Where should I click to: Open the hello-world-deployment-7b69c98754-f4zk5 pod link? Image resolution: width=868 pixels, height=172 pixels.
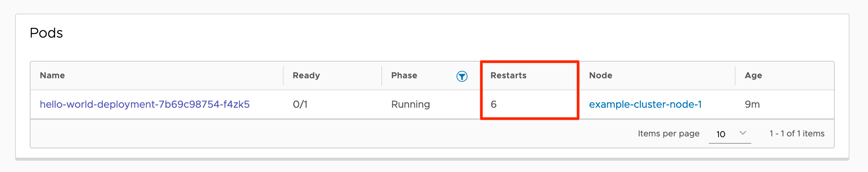point(144,104)
